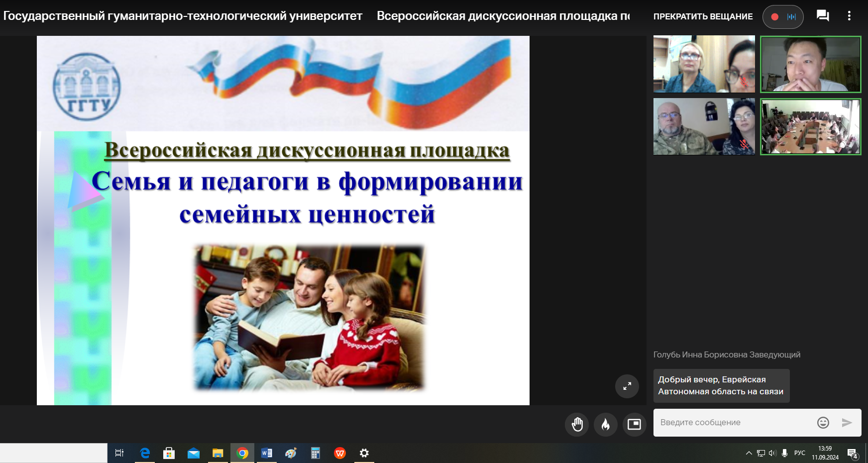
Task: Open the red W app in taskbar
Action: pos(340,453)
